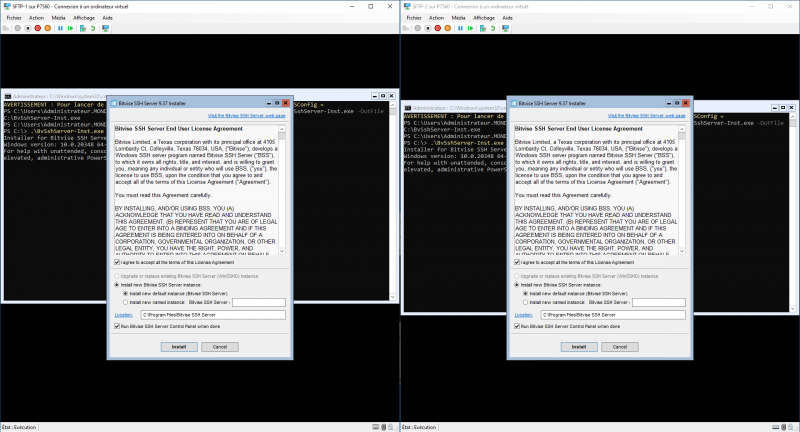This screenshot has height=432, width=800.
Task: Pause the SFTP-1 virtual machine
Action: pos(60,28)
